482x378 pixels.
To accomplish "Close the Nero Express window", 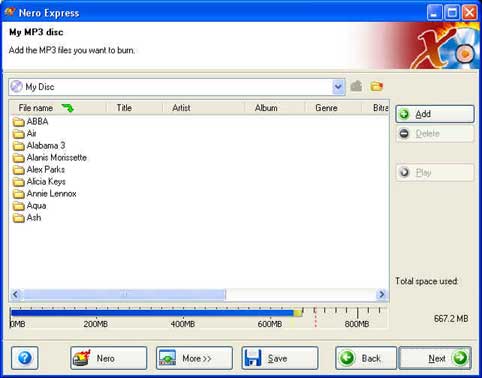I will click(x=470, y=13).
